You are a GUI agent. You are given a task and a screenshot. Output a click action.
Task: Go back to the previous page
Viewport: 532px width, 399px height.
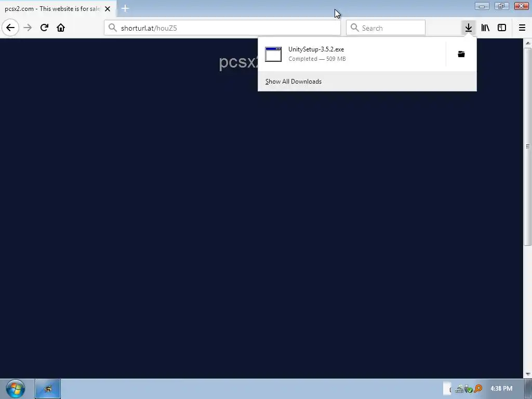[x=10, y=28]
